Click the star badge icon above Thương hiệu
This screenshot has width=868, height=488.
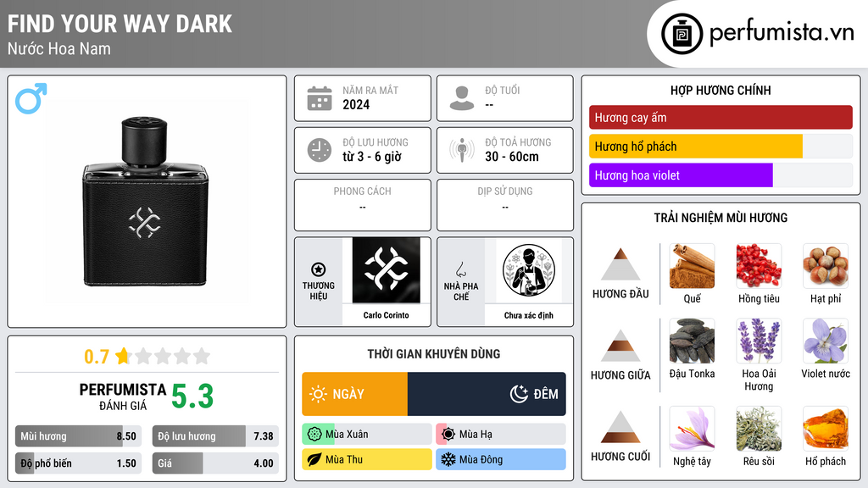[x=319, y=269]
